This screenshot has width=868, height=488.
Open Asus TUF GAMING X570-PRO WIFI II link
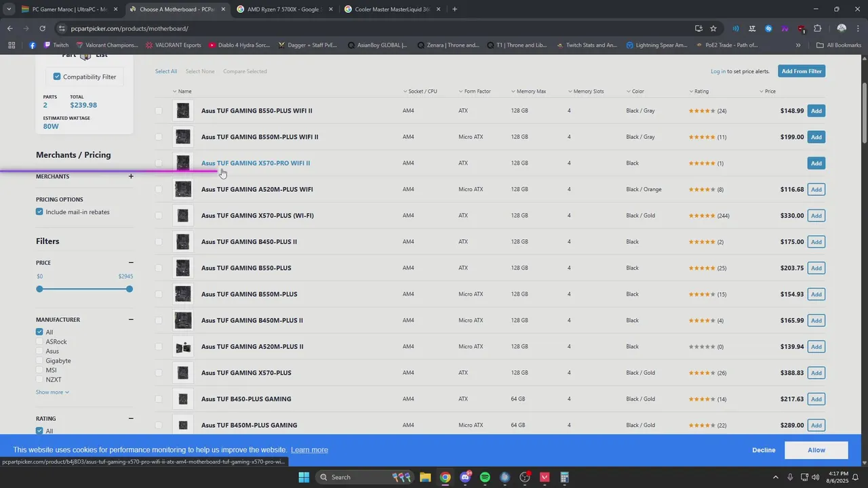256,163
